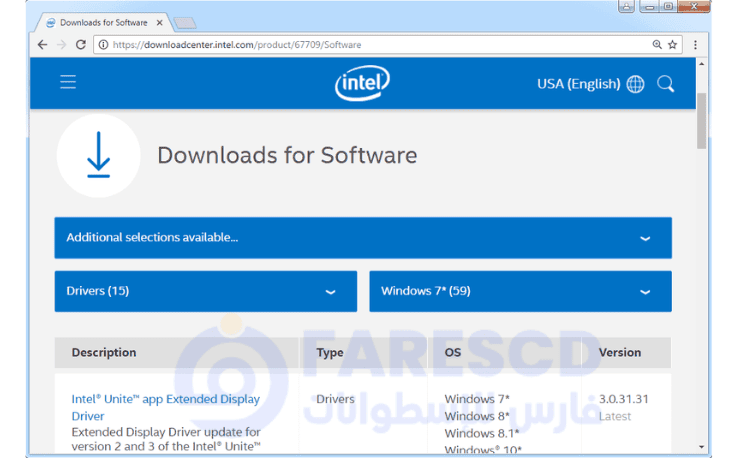Open the globe language selector icon

coord(635,84)
